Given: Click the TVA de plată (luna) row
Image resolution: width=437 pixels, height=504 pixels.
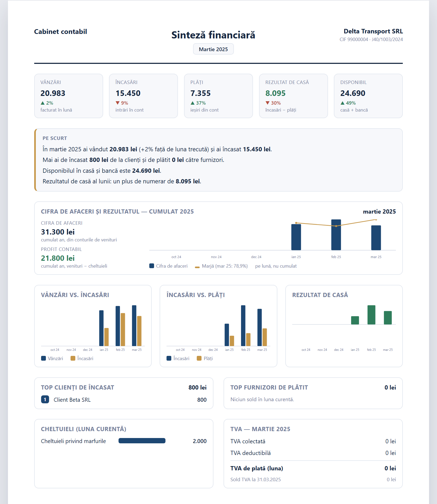Looking at the screenshot, I should coord(313,468).
